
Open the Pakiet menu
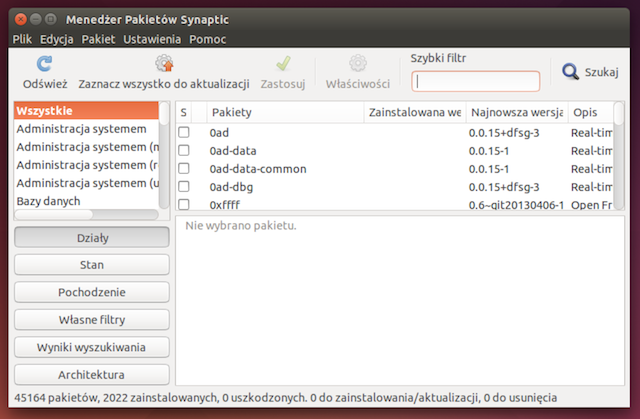tap(98, 39)
